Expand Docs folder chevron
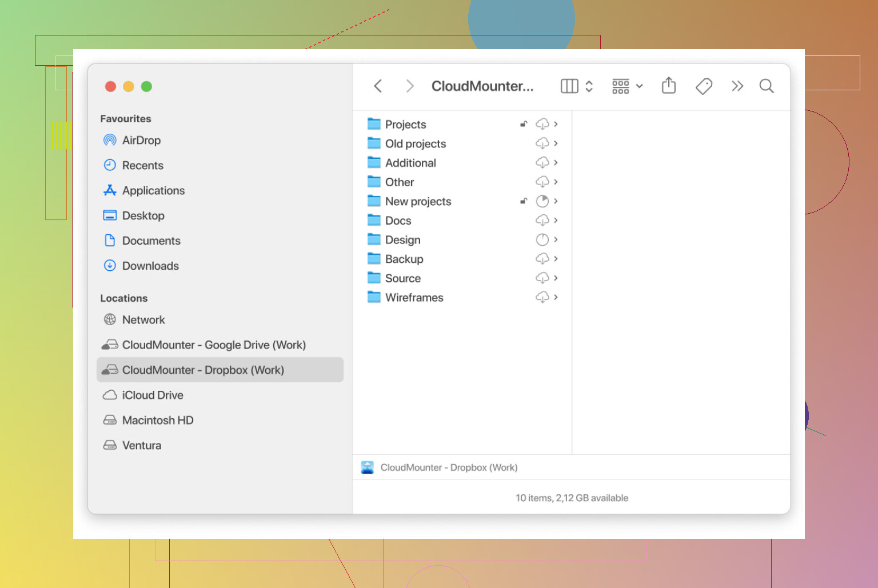This screenshot has width=878, height=588. 556,221
